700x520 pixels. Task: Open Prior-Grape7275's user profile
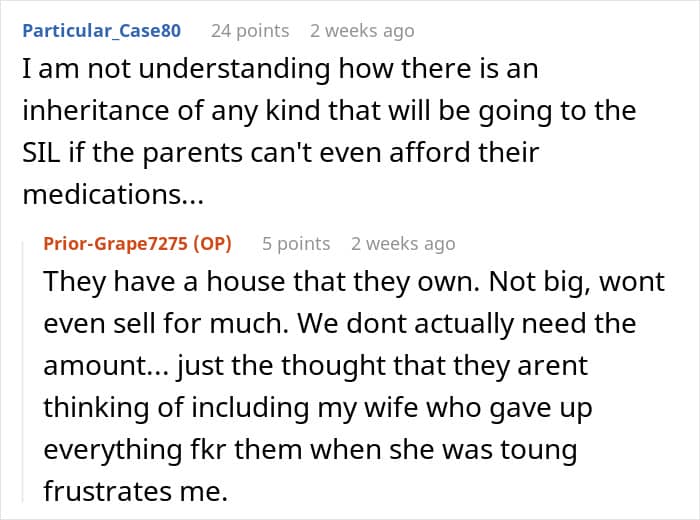tap(115, 244)
